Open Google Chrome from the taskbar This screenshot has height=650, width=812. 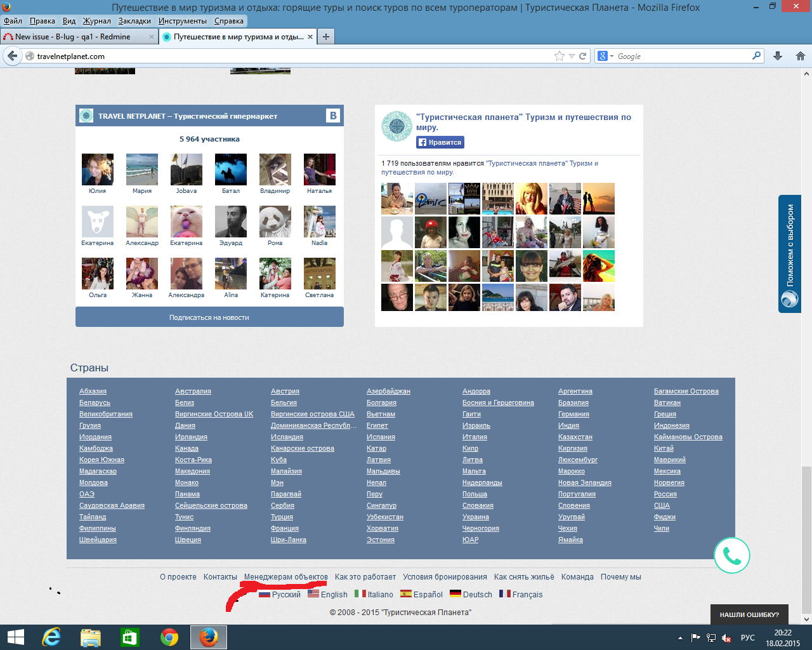pyautogui.click(x=169, y=637)
